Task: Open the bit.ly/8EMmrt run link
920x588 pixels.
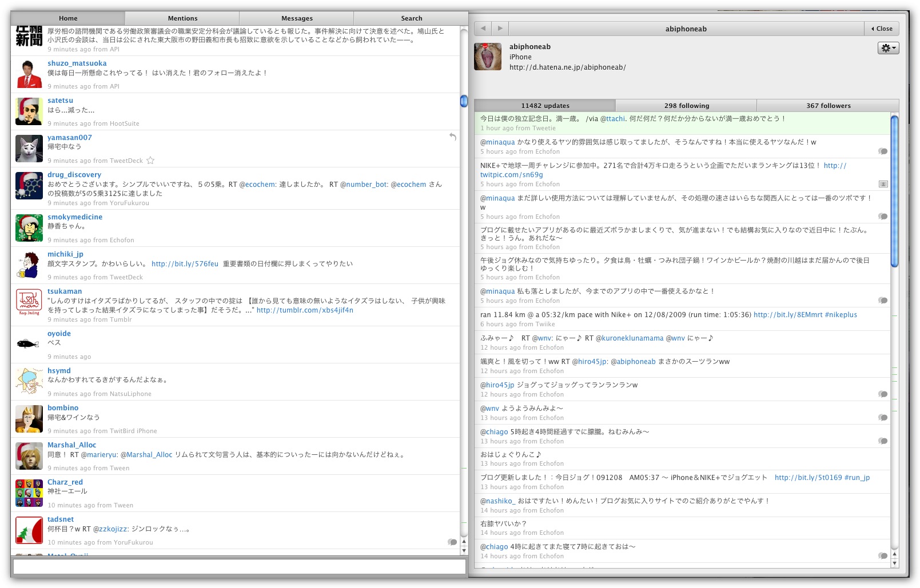Action: point(788,315)
